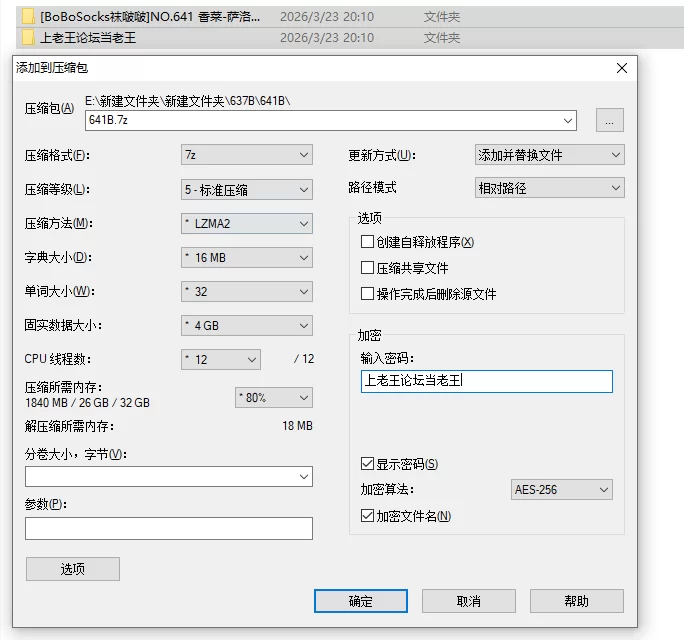Click folder icon of 上老王论坛当老王 row

(28, 38)
